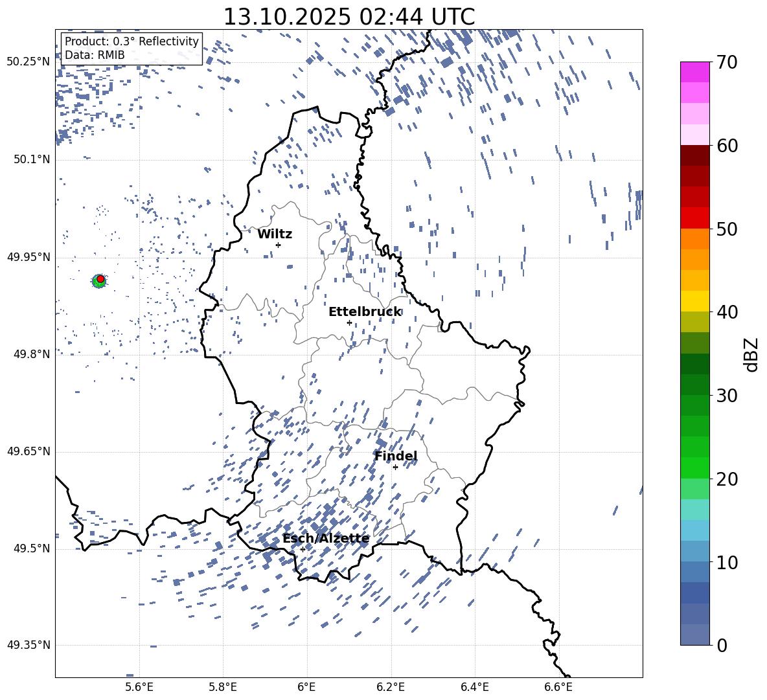Click the 49.65°N latitude label
Screen dimensions: 767x700
tap(29, 451)
